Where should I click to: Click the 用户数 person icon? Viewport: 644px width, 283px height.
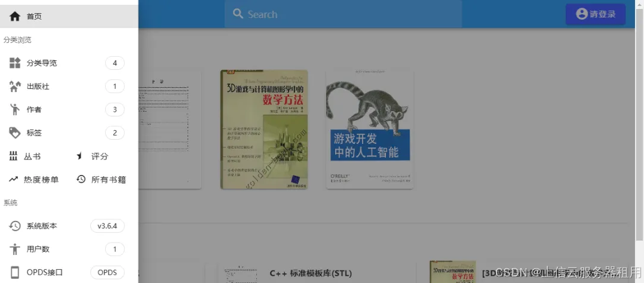point(15,249)
